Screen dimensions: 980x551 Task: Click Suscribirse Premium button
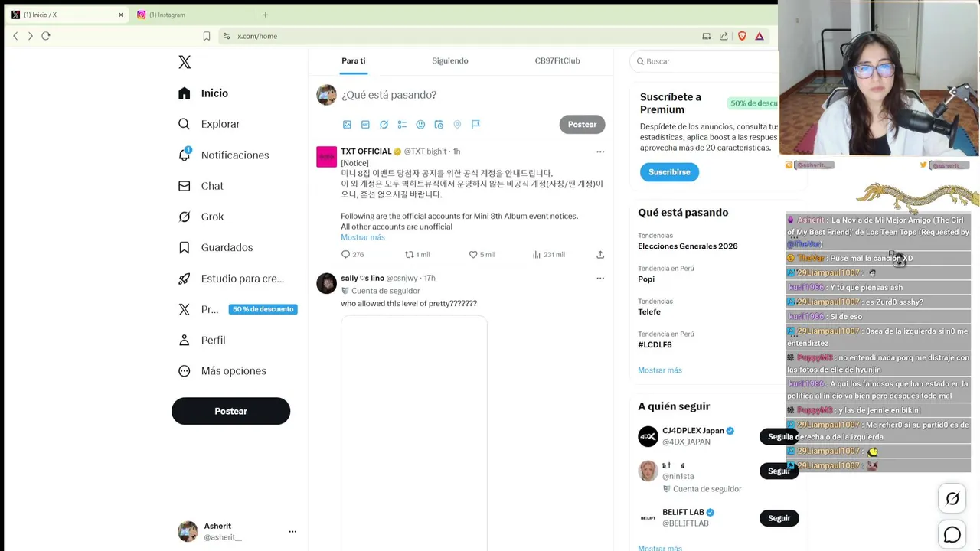[669, 172]
